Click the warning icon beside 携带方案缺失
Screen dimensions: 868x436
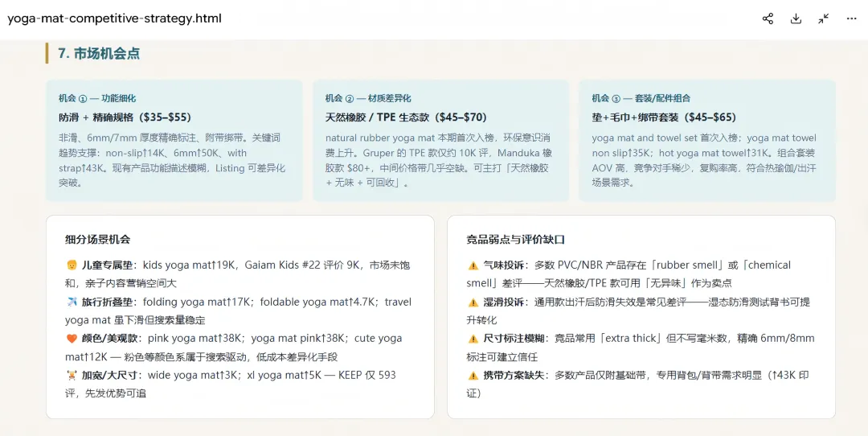pyautogui.click(x=473, y=375)
